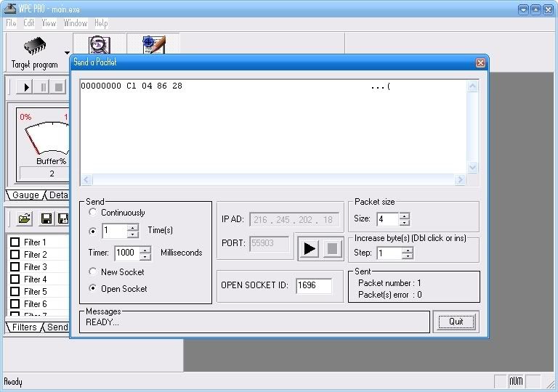
Task: Stop sending with dialog stop button
Action: [332, 249]
